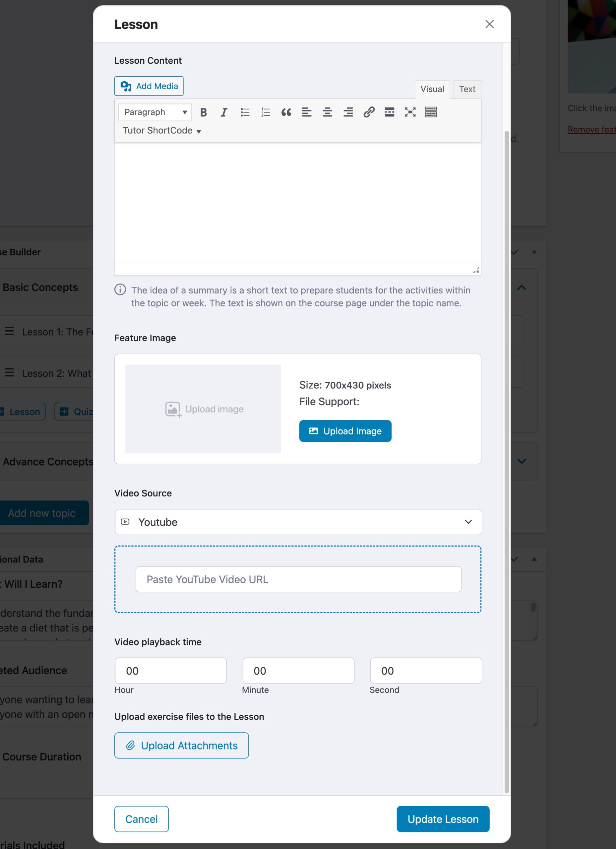Close the Lesson dialog
Screen dimensions: 616x849
point(489,24)
